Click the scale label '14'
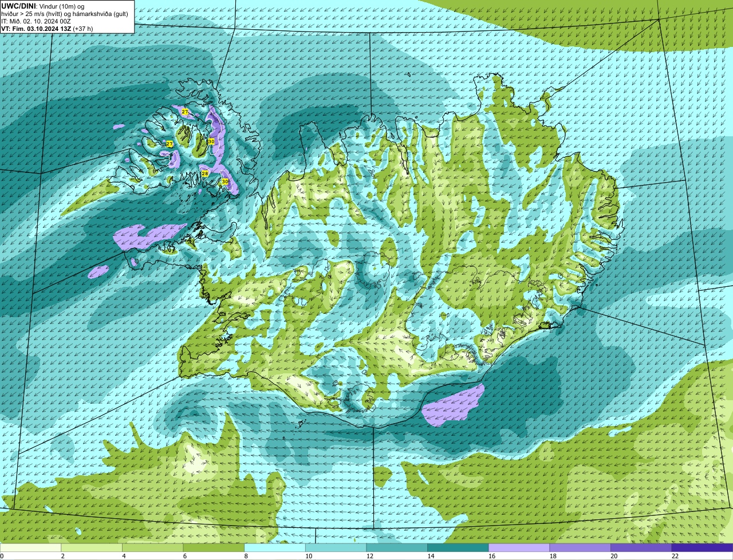Viewport: 733px width, 560px height. tap(431, 556)
